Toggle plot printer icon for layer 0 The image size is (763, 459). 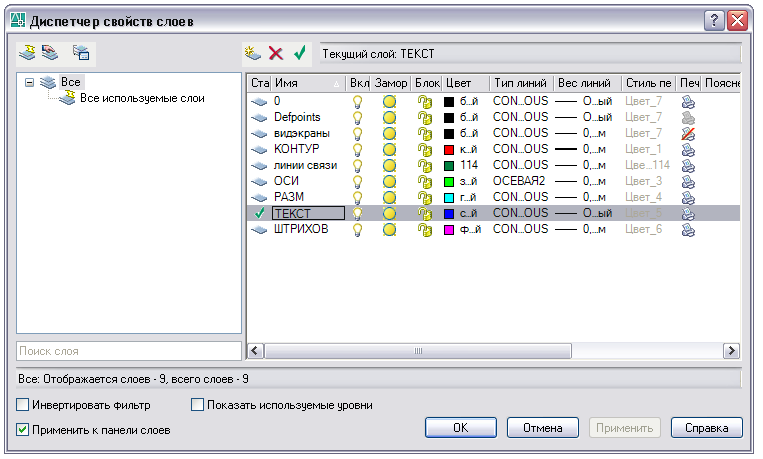pyautogui.click(x=688, y=102)
